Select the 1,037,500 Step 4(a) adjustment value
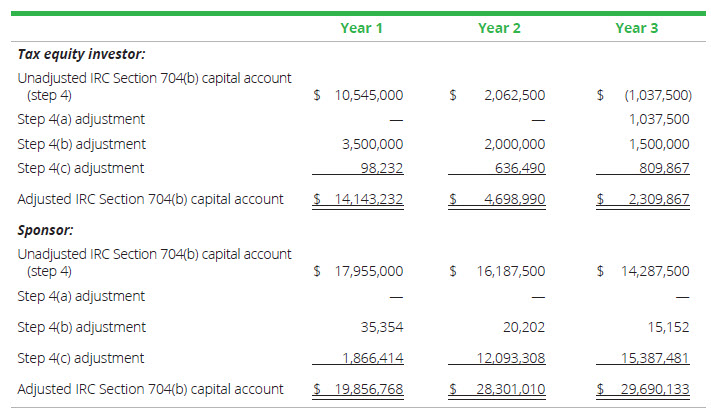Image resolution: width=711 pixels, height=420 pixels. click(x=661, y=119)
